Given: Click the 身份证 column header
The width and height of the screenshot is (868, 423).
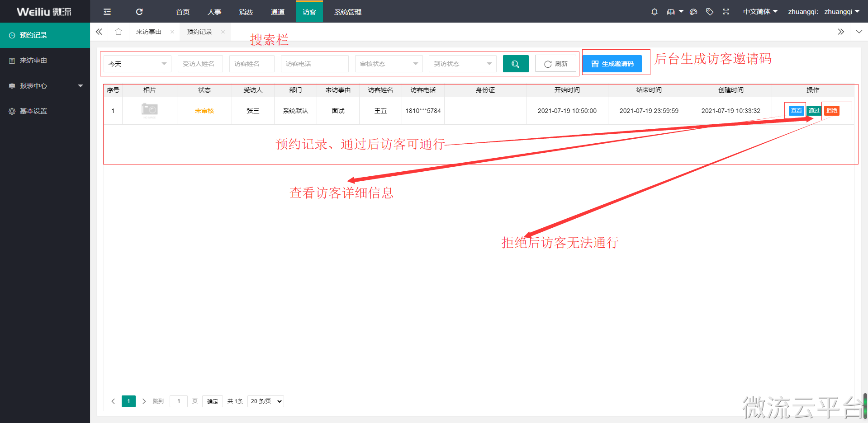Looking at the screenshot, I should [x=485, y=90].
